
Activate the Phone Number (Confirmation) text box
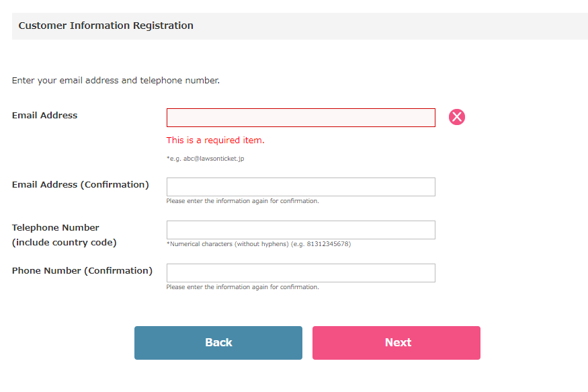pos(301,273)
